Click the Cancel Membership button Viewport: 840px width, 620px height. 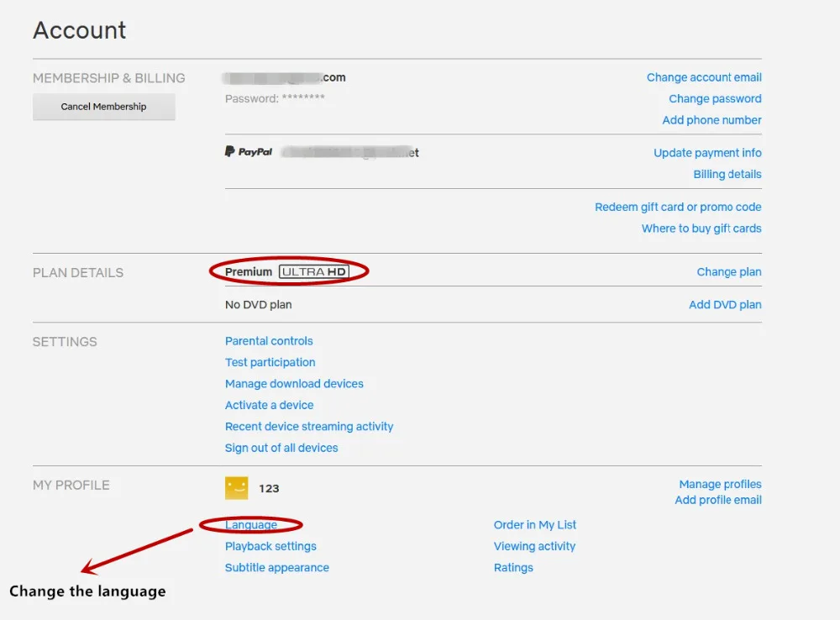(104, 107)
